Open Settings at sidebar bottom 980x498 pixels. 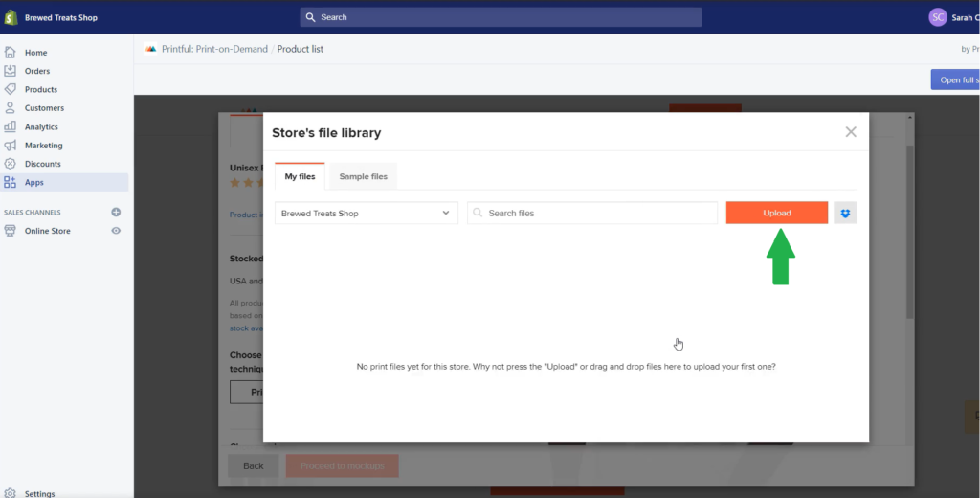39,493
